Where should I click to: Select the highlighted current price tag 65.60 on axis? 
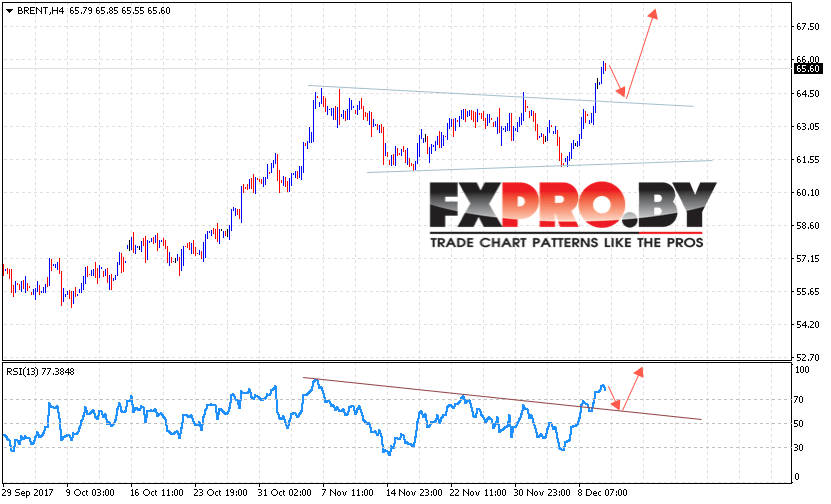point(808,68)
